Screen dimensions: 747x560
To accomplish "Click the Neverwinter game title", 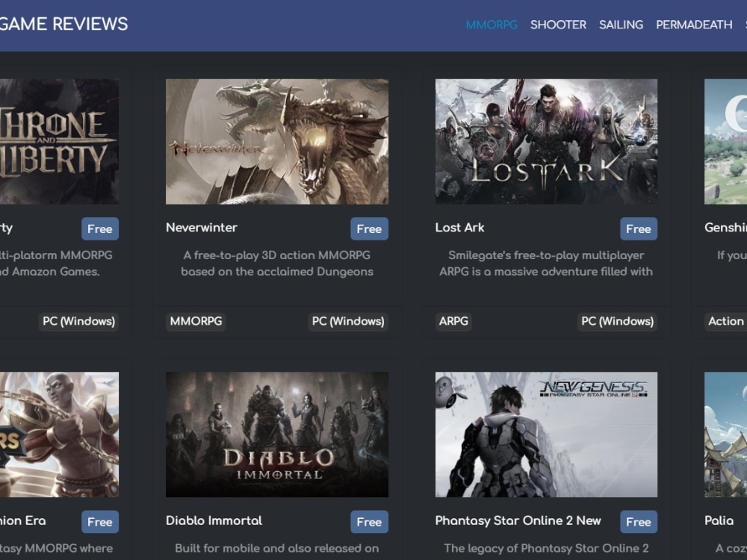I will pos(202,228).
